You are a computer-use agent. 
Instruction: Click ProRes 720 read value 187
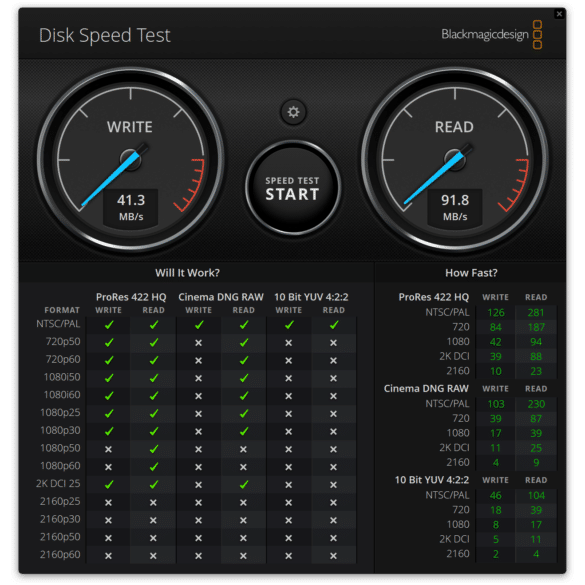[536, 327]
